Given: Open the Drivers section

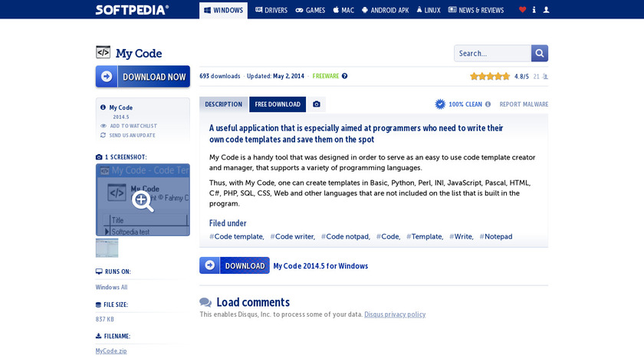Looking at the screenshot, I should [x=271, y=10].
